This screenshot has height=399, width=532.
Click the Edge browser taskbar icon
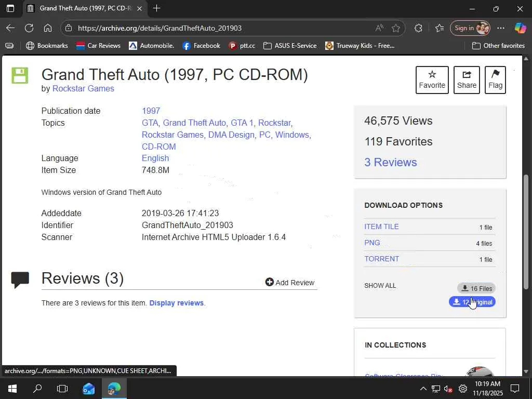[114, 389]
